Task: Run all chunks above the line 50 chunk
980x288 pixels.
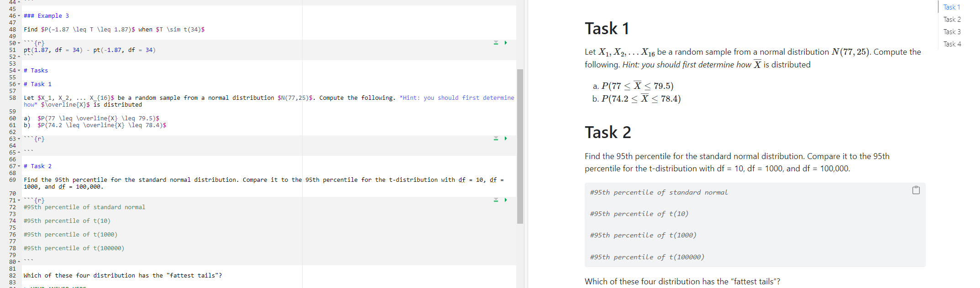Action: pos(496,43)
